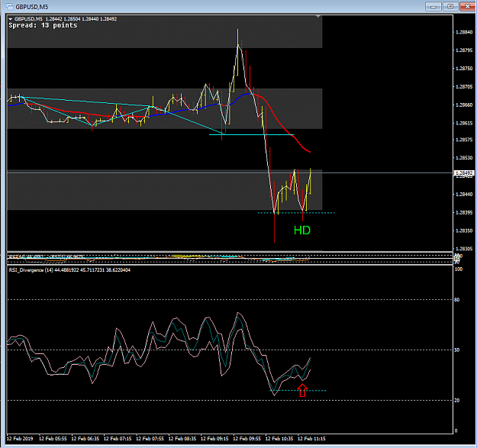Click the 1.28750 price scale label
The width and height of the screenshot is (477, 448).
(x=464, y=69)
